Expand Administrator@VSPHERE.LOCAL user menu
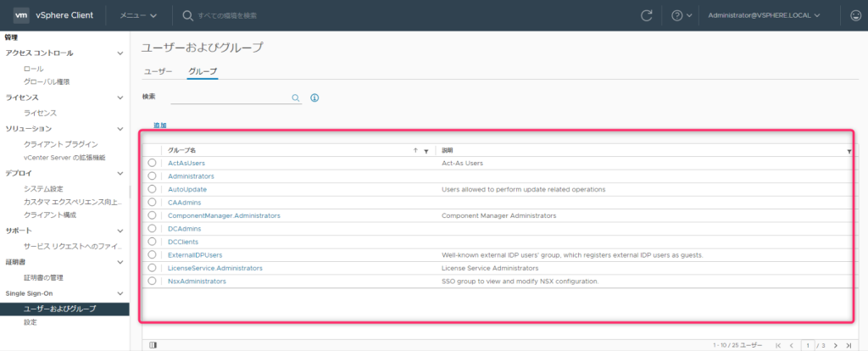This screenshot has width=868, height=351. tap(763, 15)
